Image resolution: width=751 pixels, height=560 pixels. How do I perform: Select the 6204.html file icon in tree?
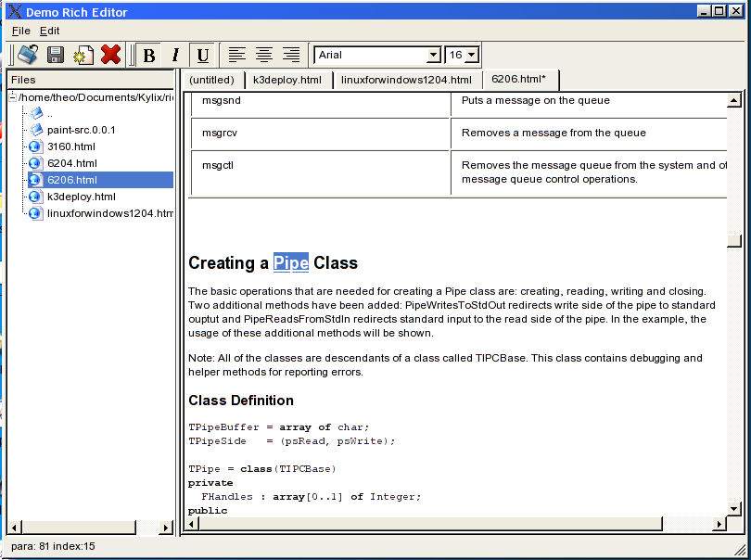point(35,163)
